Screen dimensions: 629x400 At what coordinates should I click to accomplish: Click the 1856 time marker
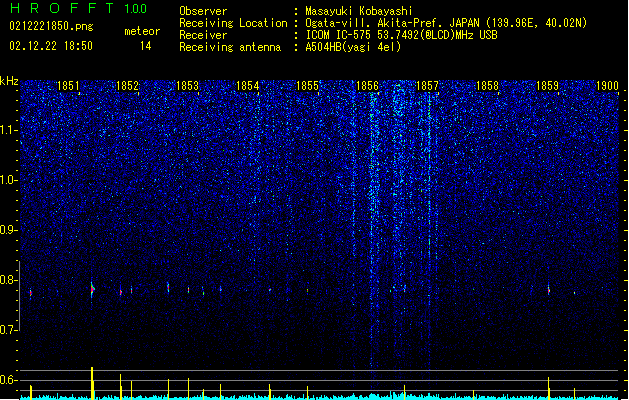coord(367,85)
